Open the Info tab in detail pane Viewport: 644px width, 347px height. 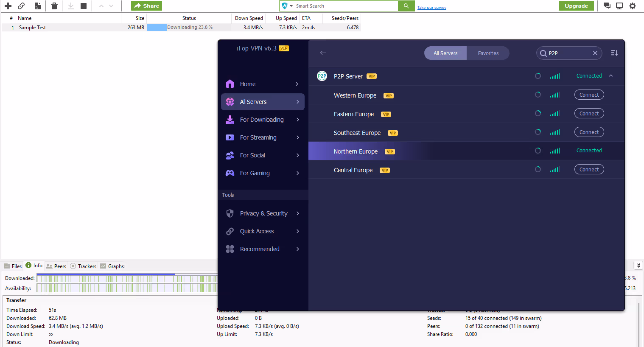click(34, 266)
